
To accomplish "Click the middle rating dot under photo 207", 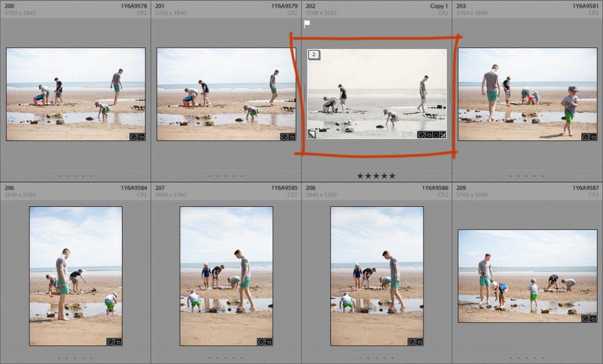I will click(x=226, y=358).
